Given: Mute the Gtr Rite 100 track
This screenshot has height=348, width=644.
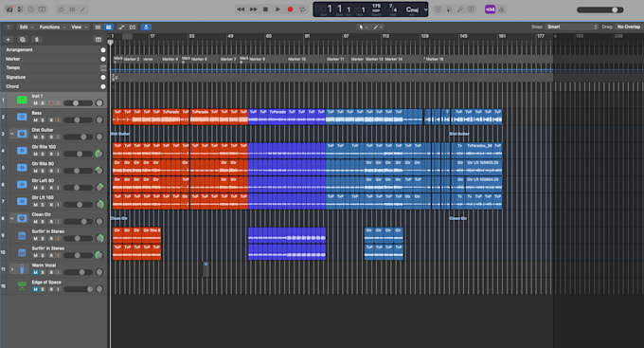Looking at the screenshot, I should [x=36, y=154].
